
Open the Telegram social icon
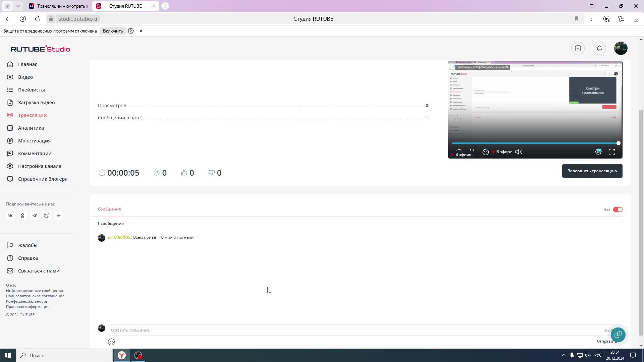click(x=35, y=216)
